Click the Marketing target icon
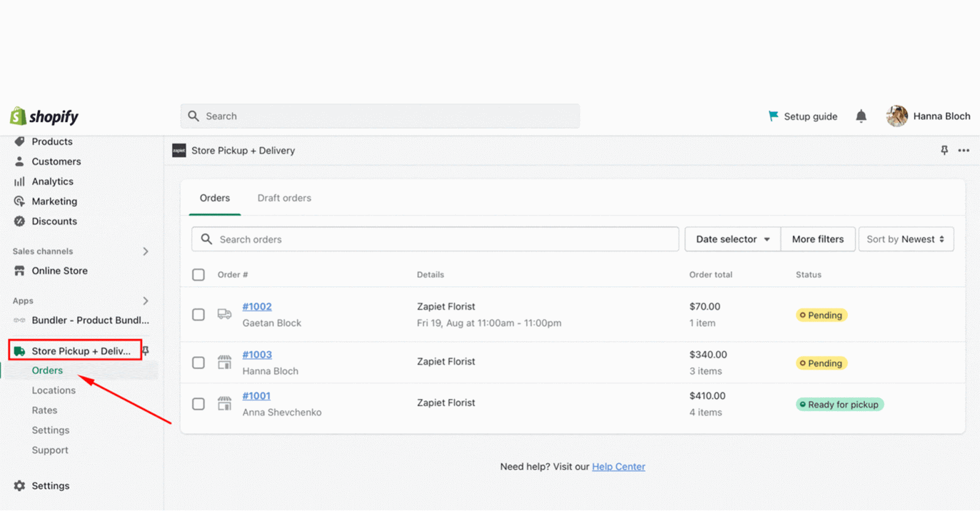Image resolution: width=980 pixels, height=511 pixels. click(20, 201)
